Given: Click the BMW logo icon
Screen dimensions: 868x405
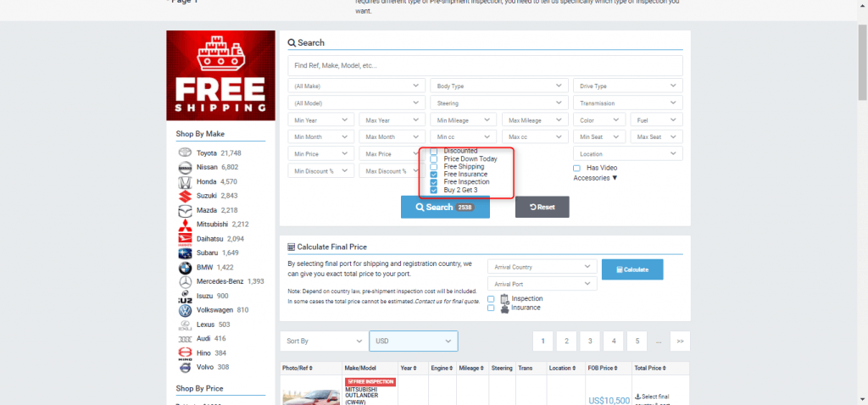Looking at the screenshot, I should 184,267.
